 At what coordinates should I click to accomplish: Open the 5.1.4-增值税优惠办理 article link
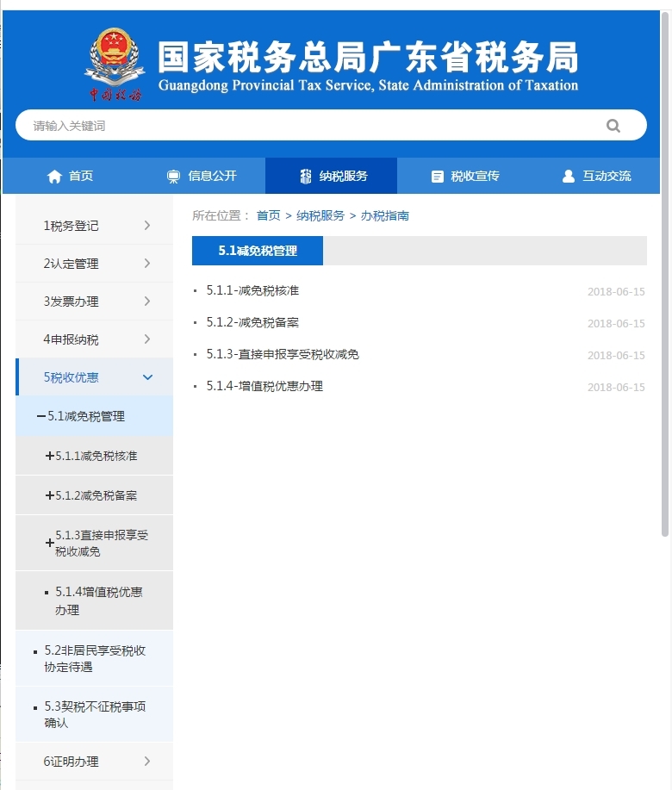(264, 387)
